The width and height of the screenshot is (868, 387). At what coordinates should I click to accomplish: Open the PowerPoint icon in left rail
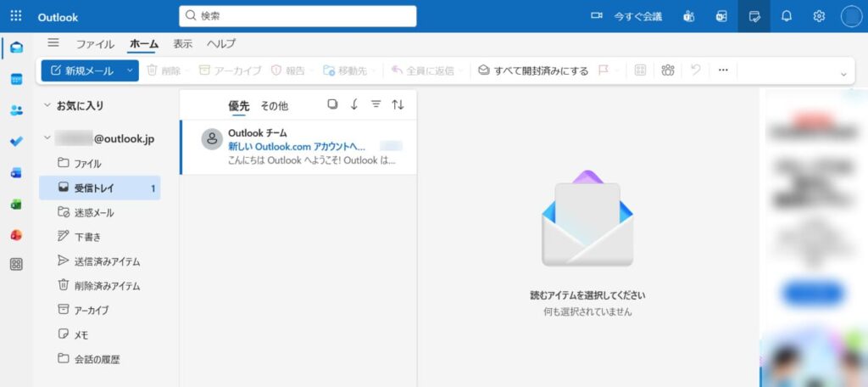16,235
